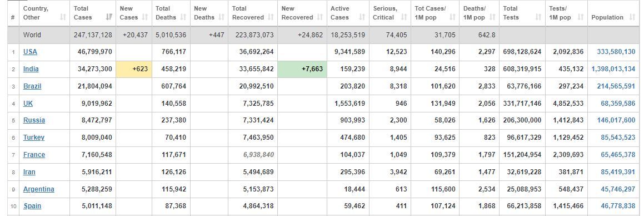
Task: Click Iran deaths per million 1,477
Action: tap(487, 172)
